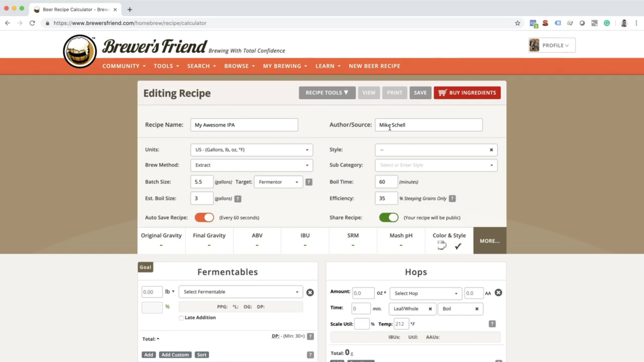Click New Beer Recipe in navigation
The width and height of the screenshot is (644, 362).
point(374,66)
